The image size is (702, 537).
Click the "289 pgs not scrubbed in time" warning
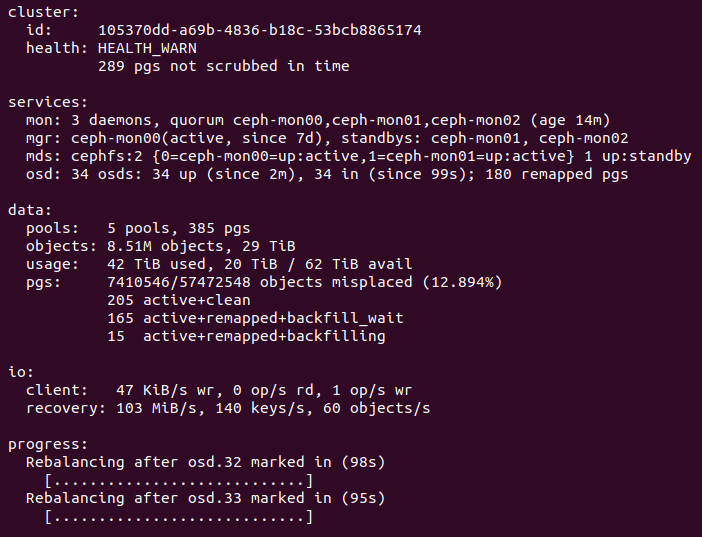(223, 66)
